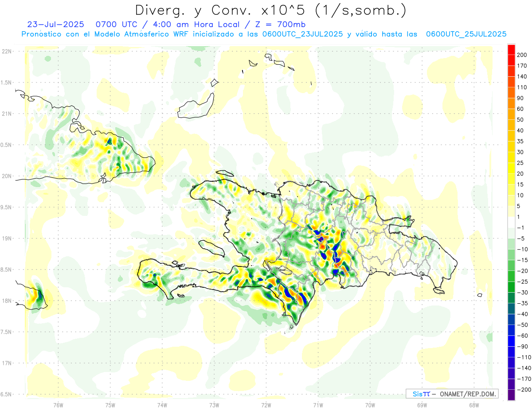Click the negative '-30' color bar label

click(522, 293)
